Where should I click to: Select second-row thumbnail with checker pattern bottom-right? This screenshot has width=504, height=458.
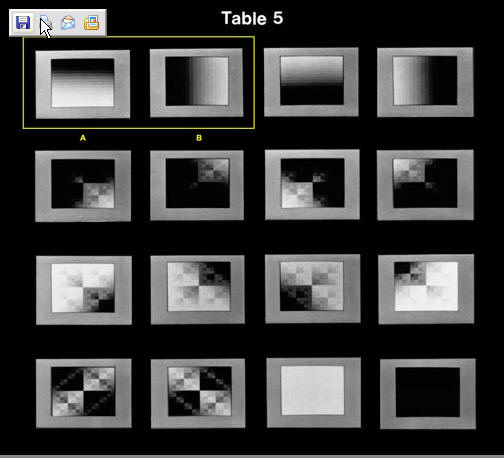83,186
